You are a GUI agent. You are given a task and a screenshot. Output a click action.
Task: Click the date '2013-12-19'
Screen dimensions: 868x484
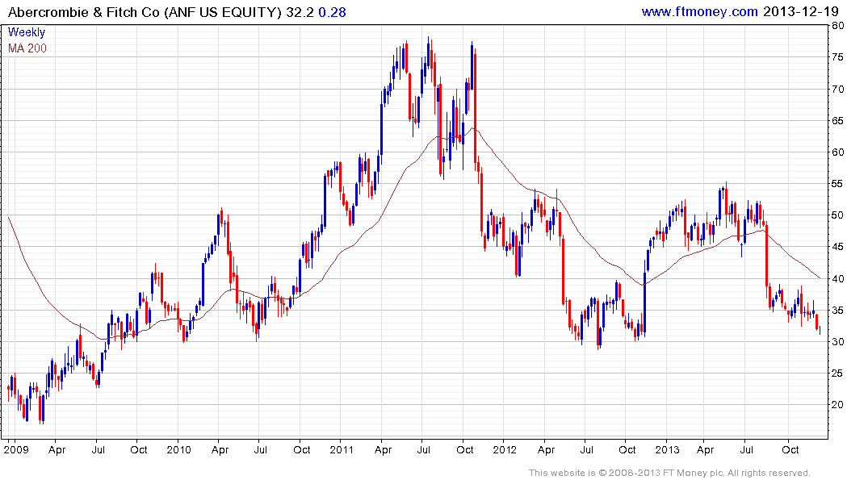pyautogui.click(x=800, y=11)
